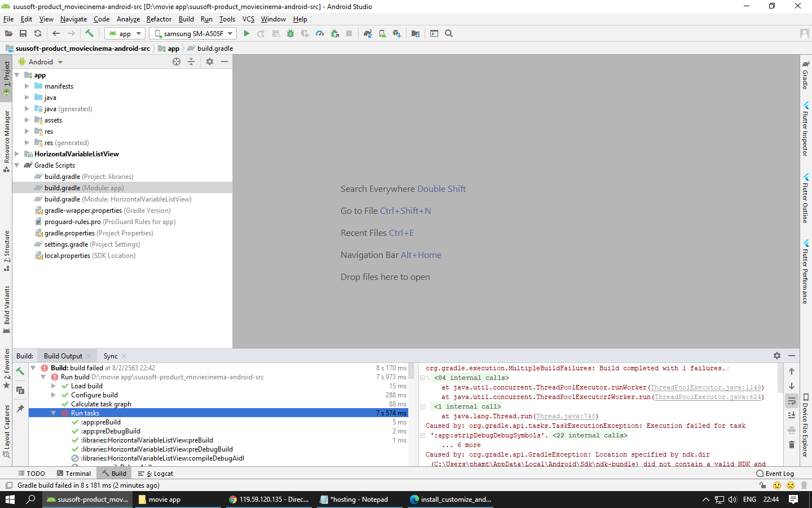The image size is (812, 508).
Task: Click the down arrow in build console
Action: 792,386
